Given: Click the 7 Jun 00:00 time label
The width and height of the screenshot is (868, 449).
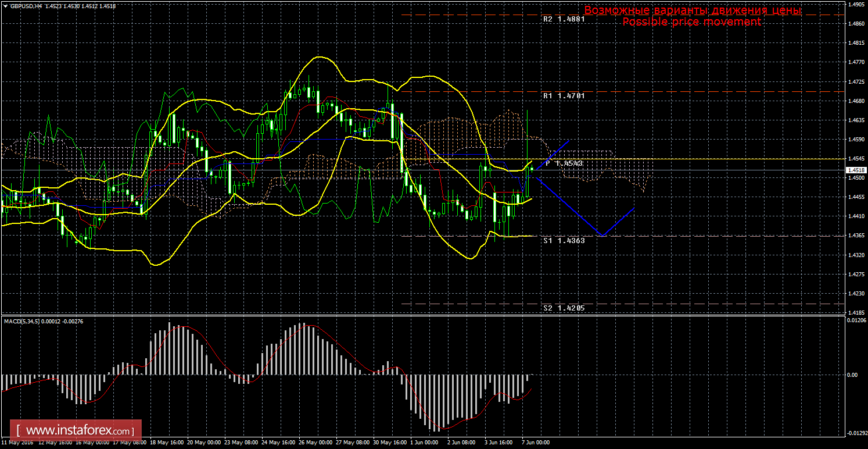Looking at the screenshot, I should point(535,443).
